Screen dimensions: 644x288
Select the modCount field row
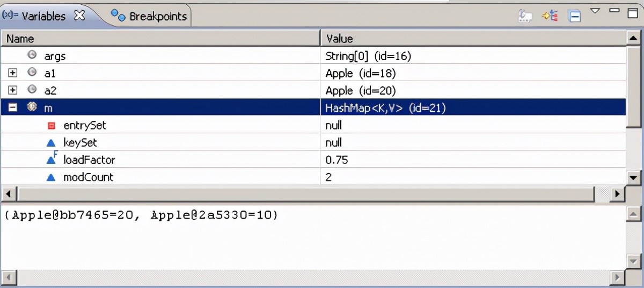[313, 176]
